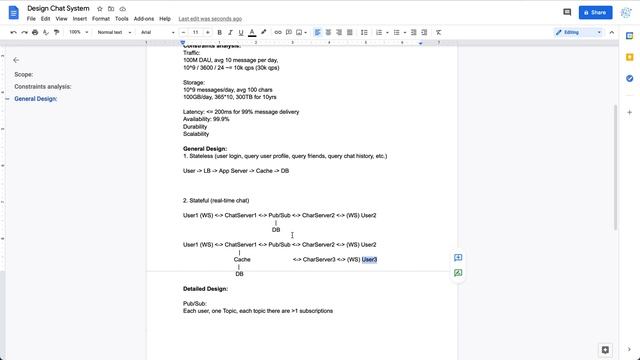
Task: Decrease indent in toolbar
Action: pos(413,32)
